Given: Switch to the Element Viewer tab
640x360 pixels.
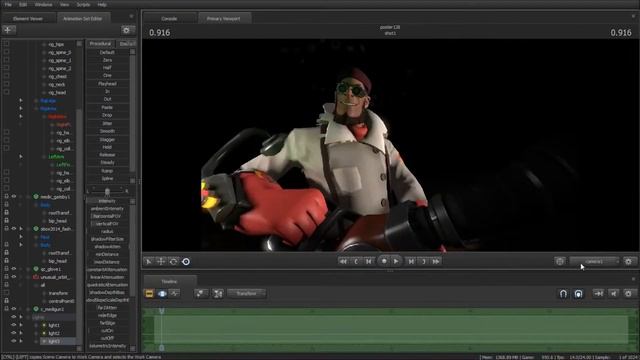Looking at the screenshot, I should [x=28, y=18].
